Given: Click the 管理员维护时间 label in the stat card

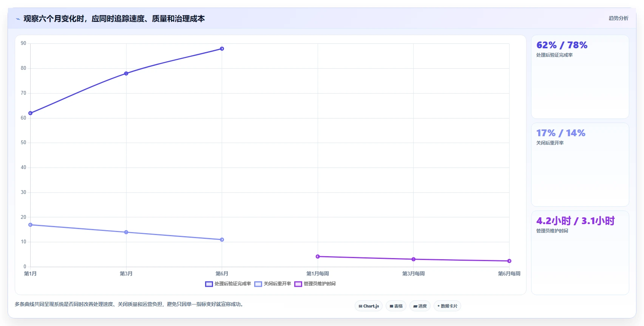Looking at the screenshot, I should click(x=552, y=231).
